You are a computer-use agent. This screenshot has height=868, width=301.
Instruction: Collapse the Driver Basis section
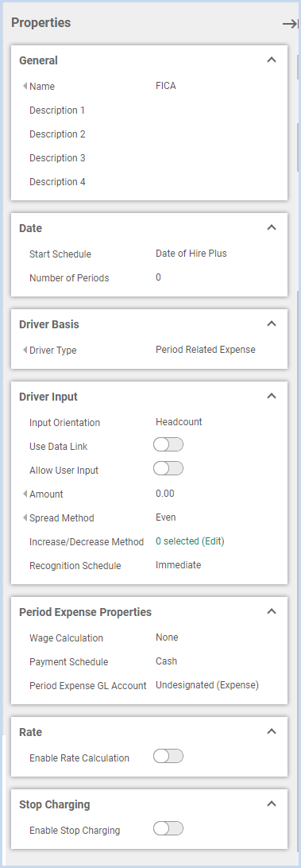272,324
